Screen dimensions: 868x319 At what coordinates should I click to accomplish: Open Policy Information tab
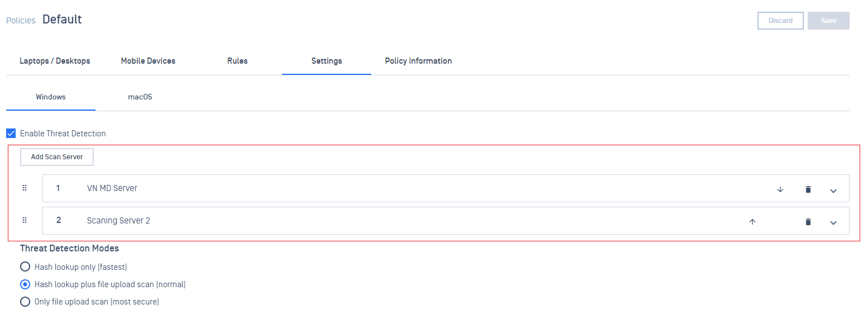pyautogui.click(x=418, y=61)
